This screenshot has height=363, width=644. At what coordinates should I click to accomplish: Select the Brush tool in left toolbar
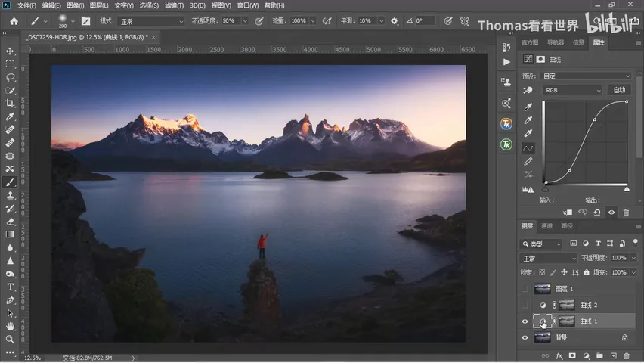click(x=11, y=182)
